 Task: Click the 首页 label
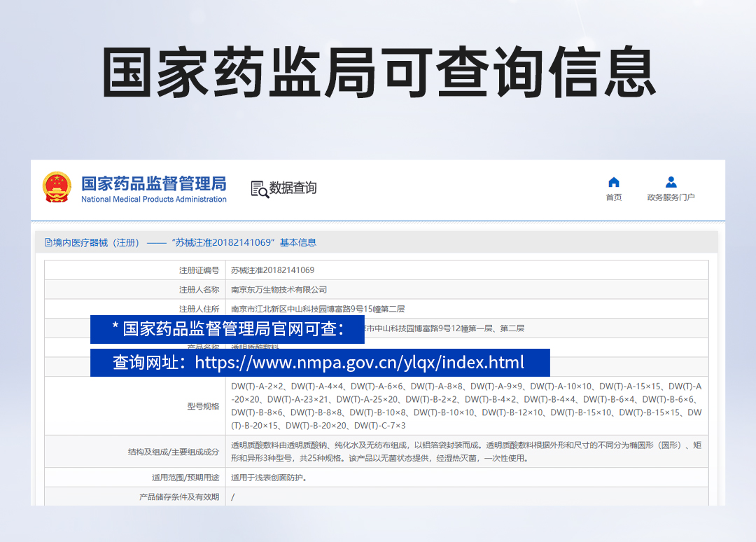614,197
